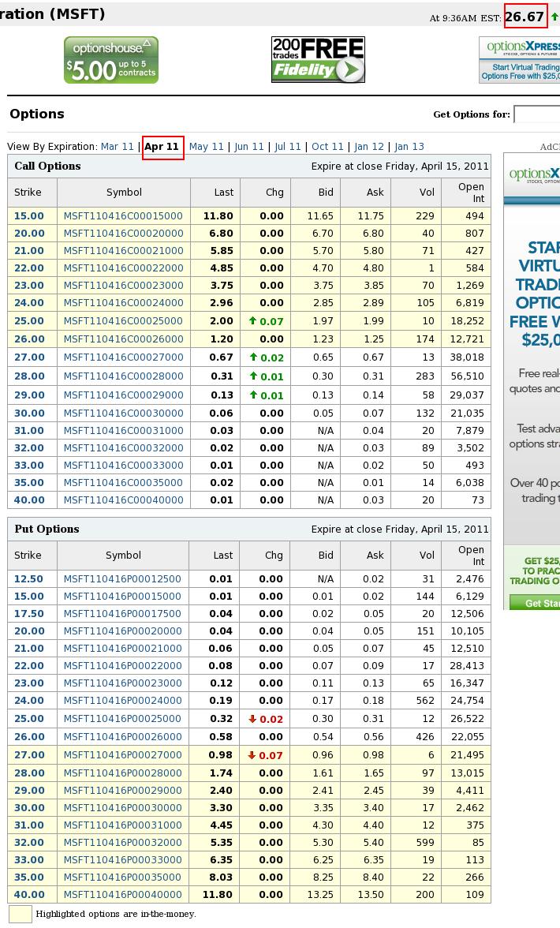This screenshot has height=928, width=560.
Task: Click call option strike 27.00 link
Action: (x=29, y=357)
